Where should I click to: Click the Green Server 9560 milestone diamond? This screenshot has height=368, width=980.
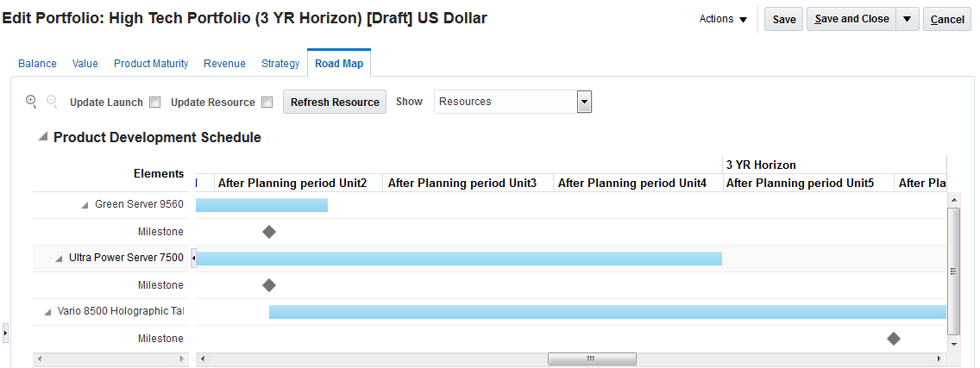pyautogui.click(x=269, y=231)
